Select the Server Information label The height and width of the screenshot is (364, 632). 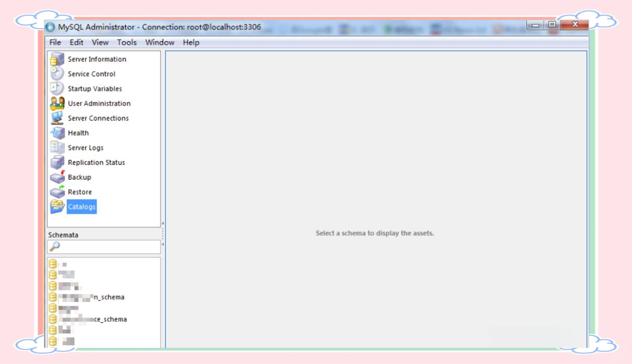coord(97,59)
